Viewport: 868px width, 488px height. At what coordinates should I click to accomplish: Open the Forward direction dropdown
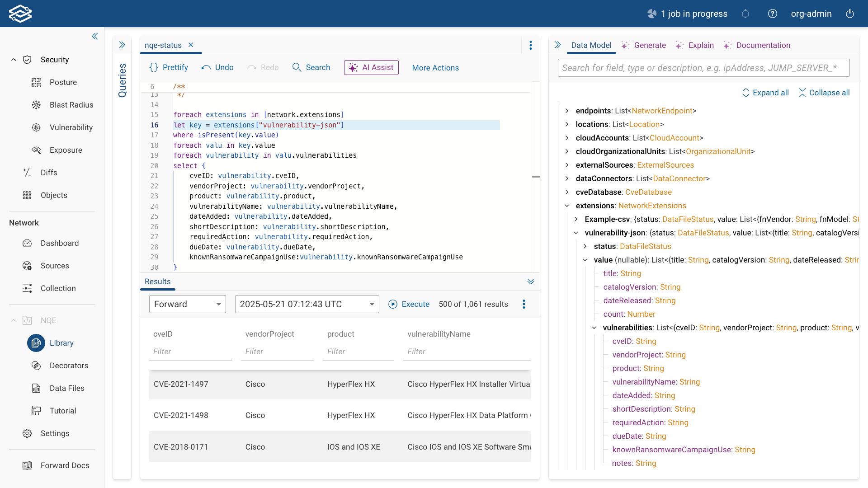pyautogui.click(x=187, y=304)
